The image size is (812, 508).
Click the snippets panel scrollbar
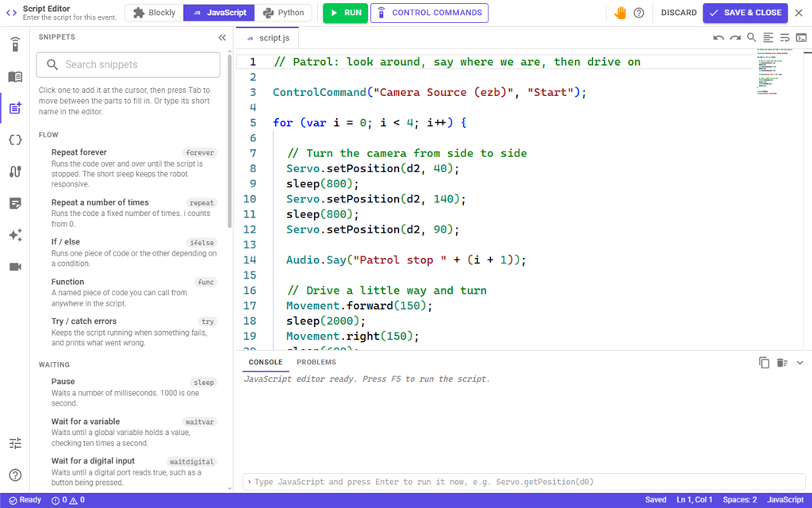[x=229, y=140]
